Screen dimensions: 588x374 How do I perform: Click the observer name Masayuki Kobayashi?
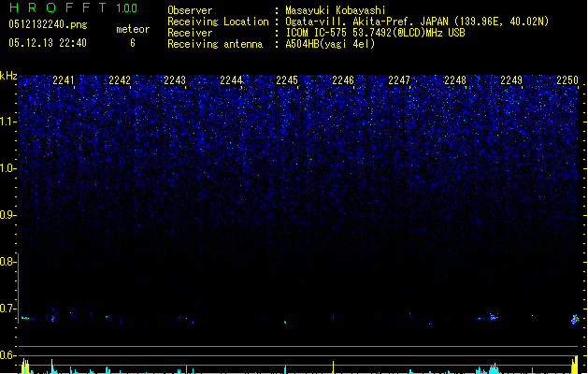click(x=336, y=10)
